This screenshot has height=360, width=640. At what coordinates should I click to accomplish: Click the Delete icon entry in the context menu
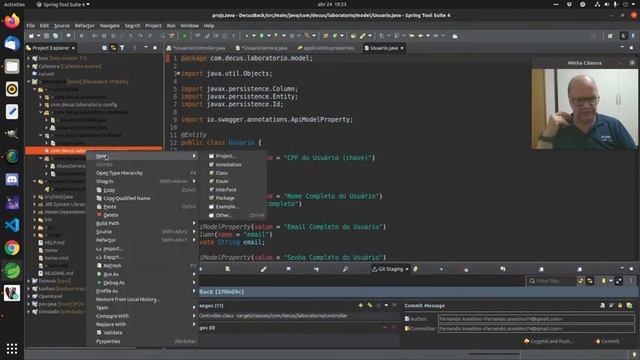(x=99, y=215)
